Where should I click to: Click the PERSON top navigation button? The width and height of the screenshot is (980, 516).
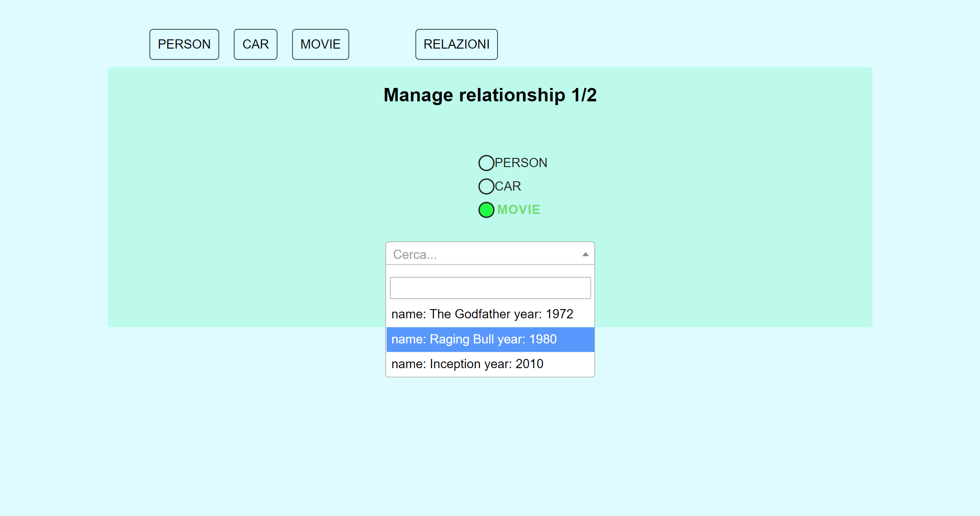(x=184, y=44)
